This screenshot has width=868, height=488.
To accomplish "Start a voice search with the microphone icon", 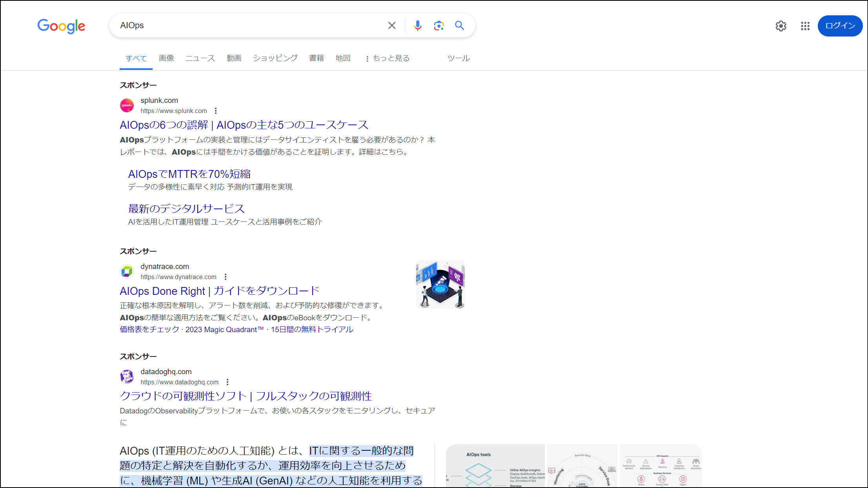I will (418, 25).
